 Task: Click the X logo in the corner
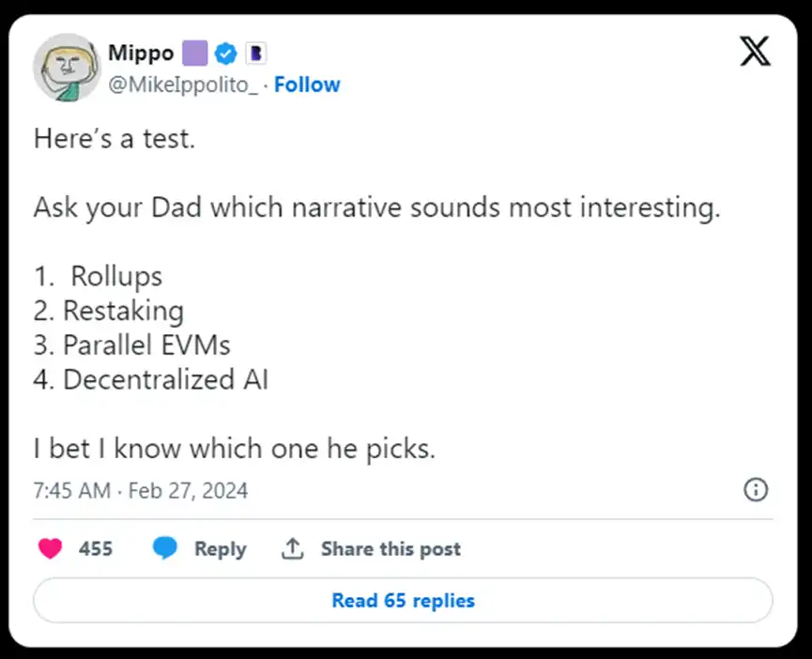coord(755,53)
